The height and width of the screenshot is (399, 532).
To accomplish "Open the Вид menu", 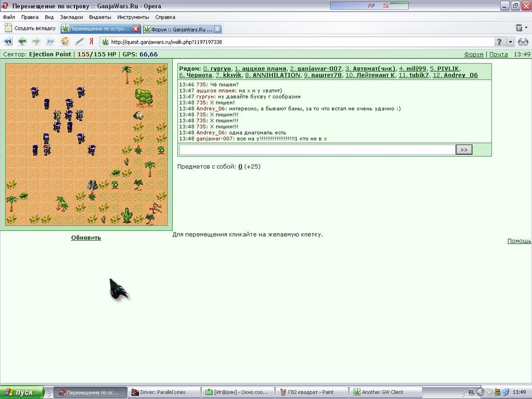I will coord(49,17).
